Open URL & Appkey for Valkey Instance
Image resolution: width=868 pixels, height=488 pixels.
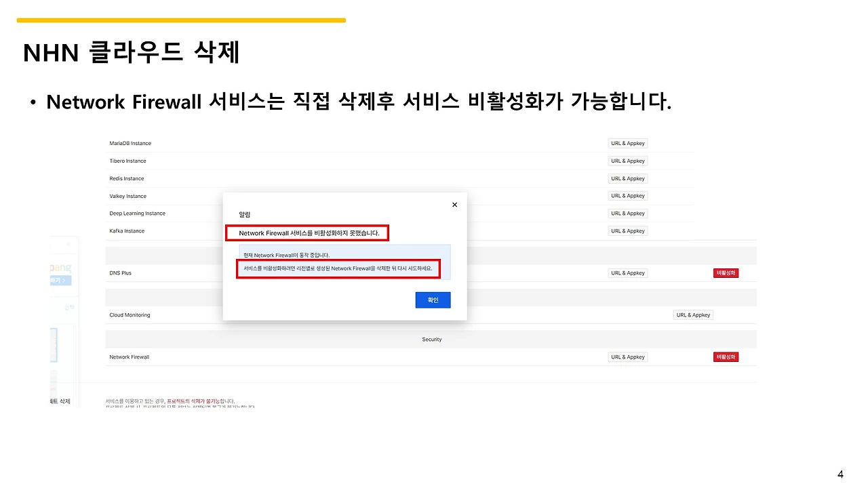coord(627,196)
